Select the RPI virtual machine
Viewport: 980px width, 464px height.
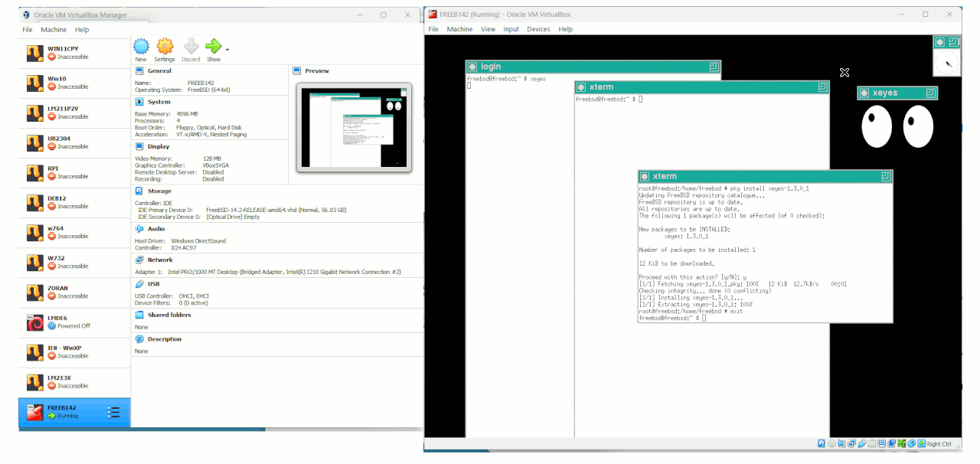coord(75,172)
